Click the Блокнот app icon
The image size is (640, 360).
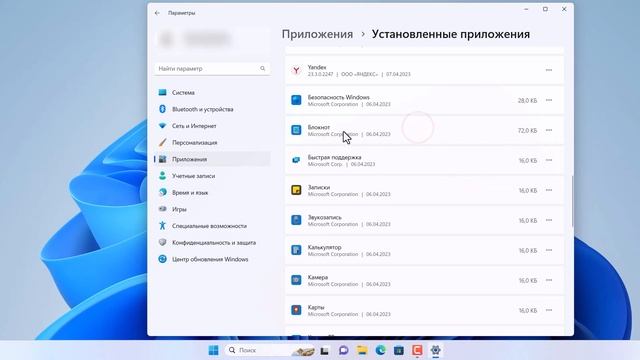pos(296,130)
